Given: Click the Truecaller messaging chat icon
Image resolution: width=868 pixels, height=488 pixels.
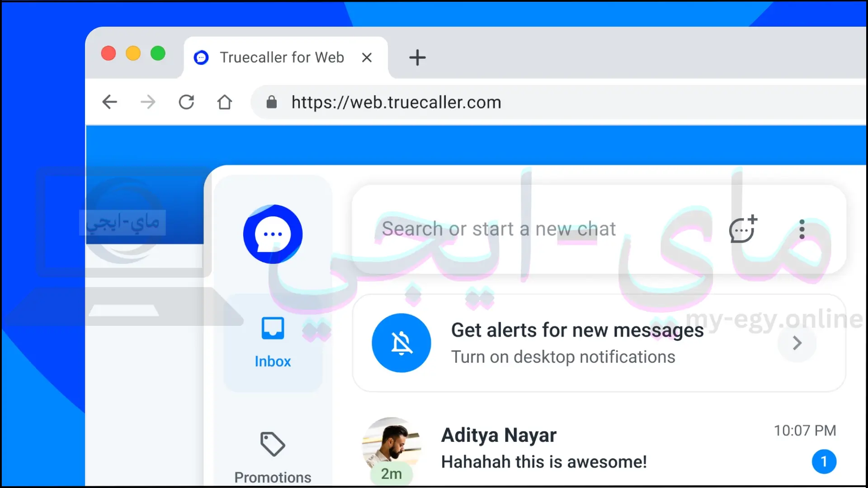Looking at the screenshot, I should pos(273,234).
